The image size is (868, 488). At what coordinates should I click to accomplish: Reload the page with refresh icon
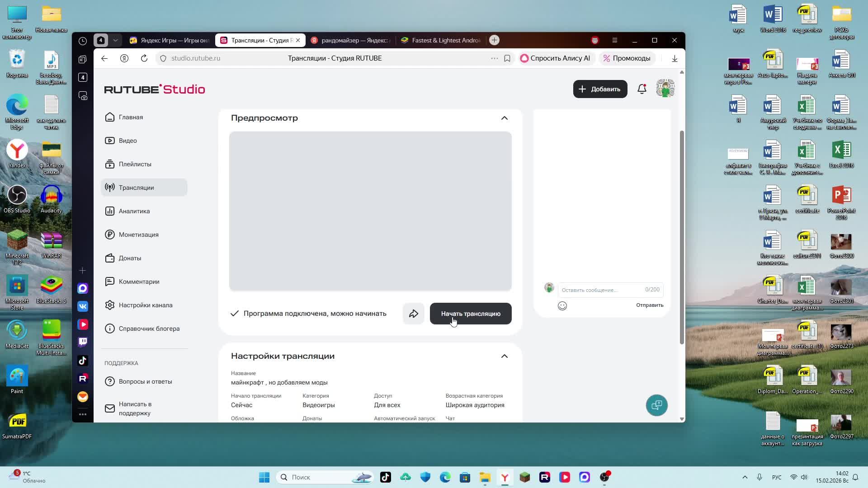144,58
